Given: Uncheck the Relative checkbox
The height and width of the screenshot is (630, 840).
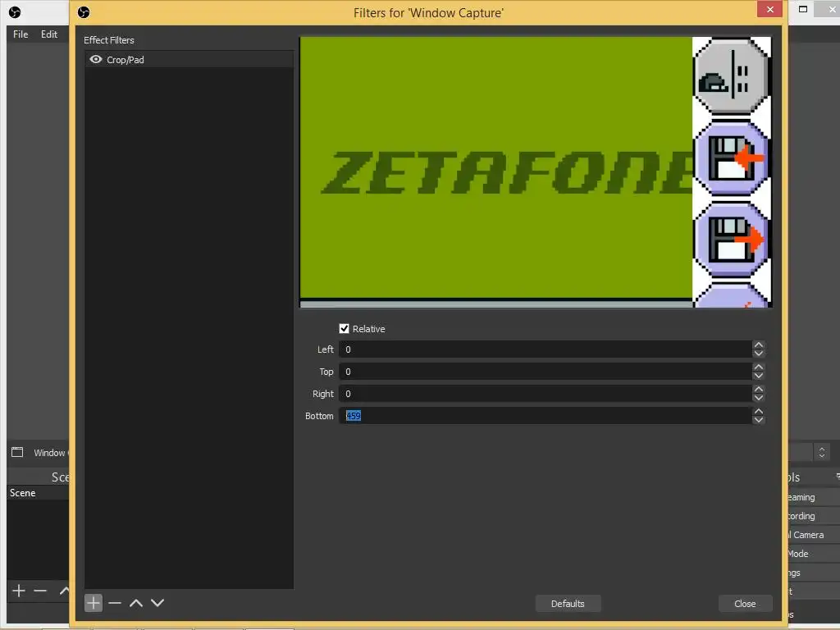Looking at the screenshot, I should [x=344, y=328].
